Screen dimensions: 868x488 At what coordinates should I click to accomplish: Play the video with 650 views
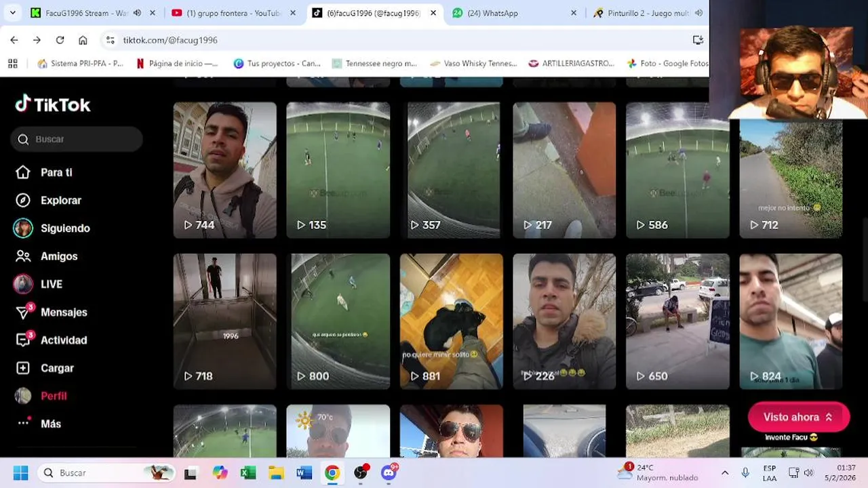(x=677, y=321)
